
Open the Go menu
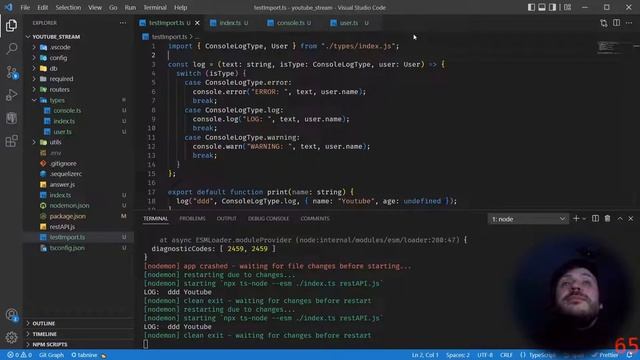click(113, 7)
